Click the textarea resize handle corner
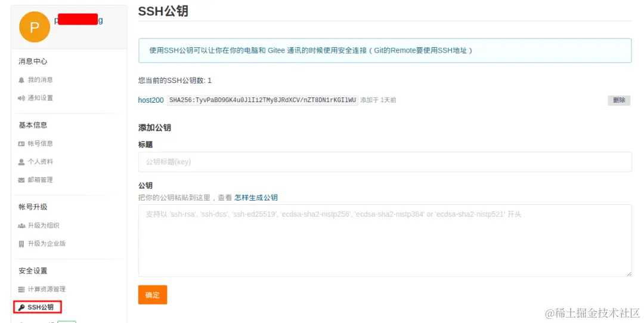The image size is (644, 323). click(628, 273)
